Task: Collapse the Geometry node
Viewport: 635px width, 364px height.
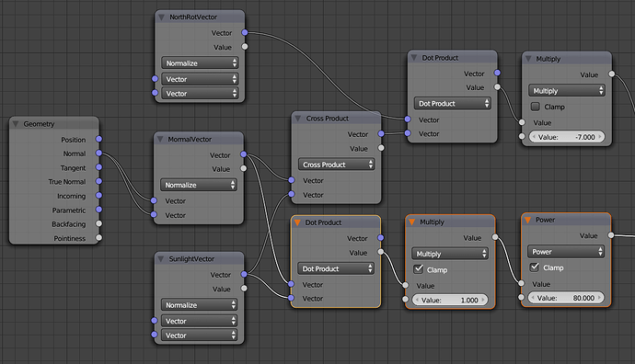Action: pos(16,124)
